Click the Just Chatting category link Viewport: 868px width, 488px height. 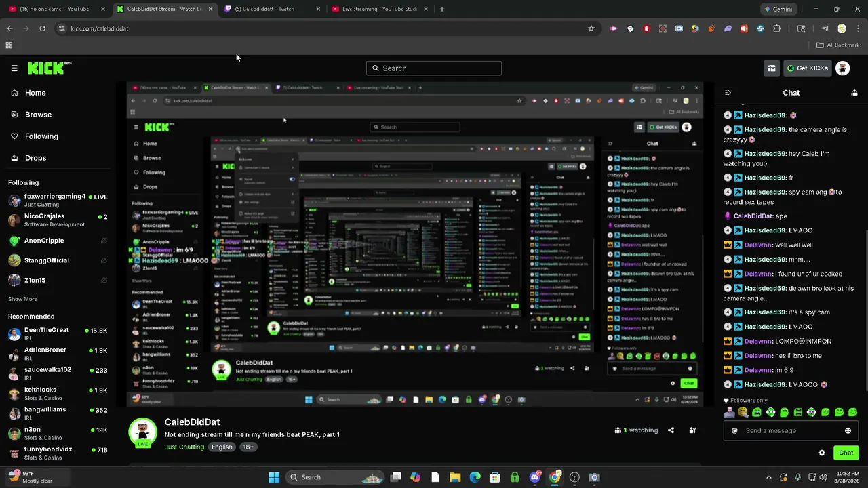pos(184,447)
